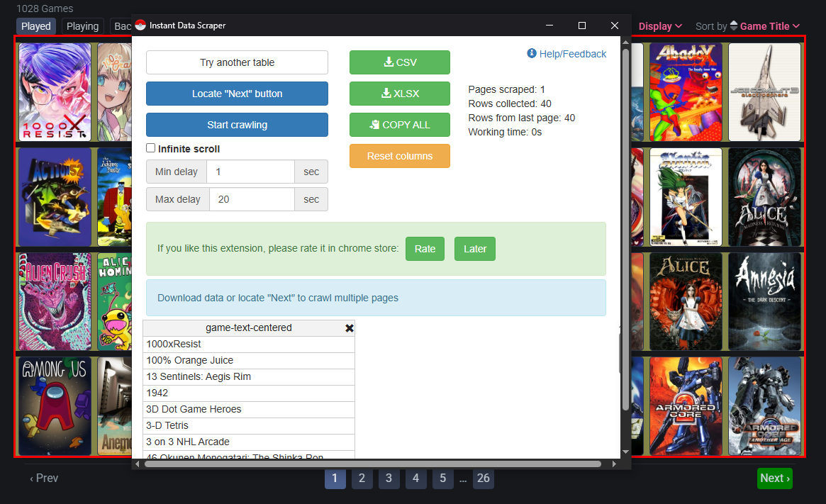Download the scraped data as CSV

400,62
